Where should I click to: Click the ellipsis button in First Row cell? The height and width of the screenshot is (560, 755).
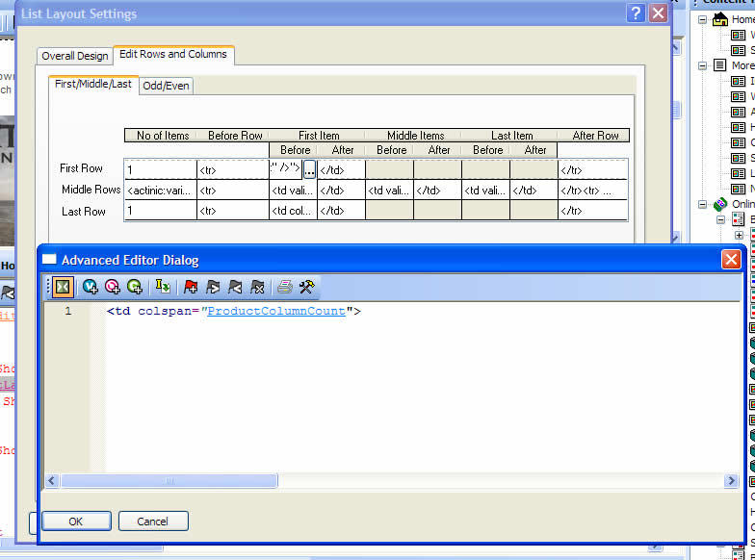coord(309,169)
